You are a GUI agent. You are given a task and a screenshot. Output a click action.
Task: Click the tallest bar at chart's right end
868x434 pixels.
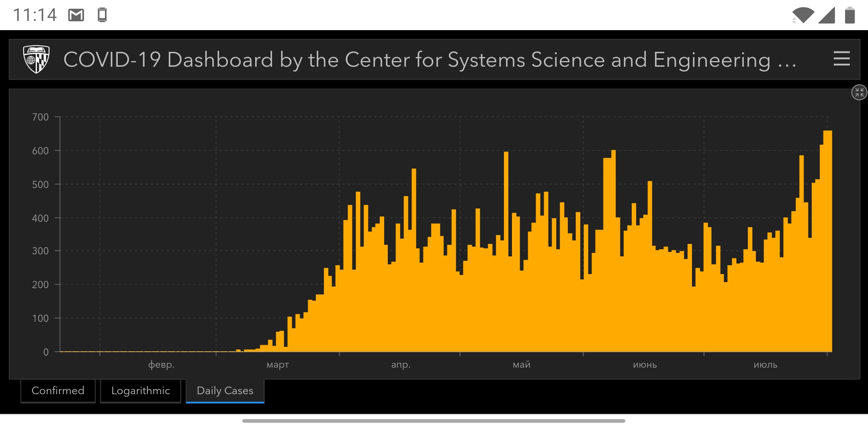[828, 241]
